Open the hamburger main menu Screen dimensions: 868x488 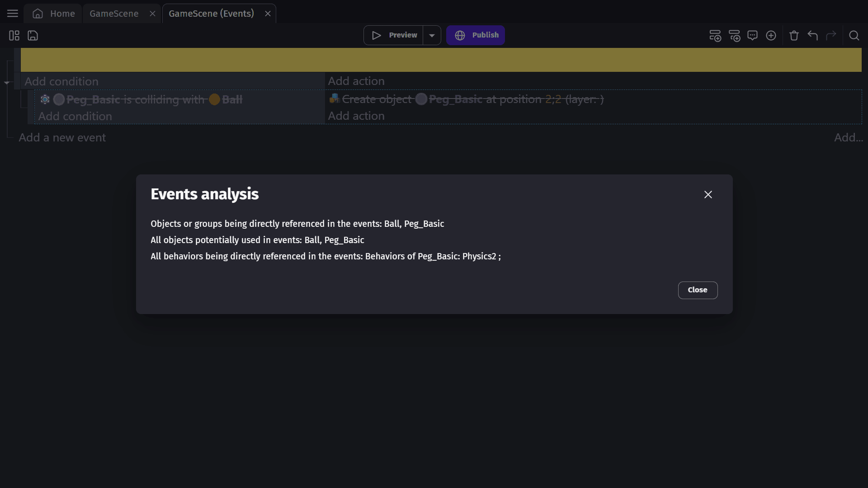pyautogui.click(x=13, y=14)
